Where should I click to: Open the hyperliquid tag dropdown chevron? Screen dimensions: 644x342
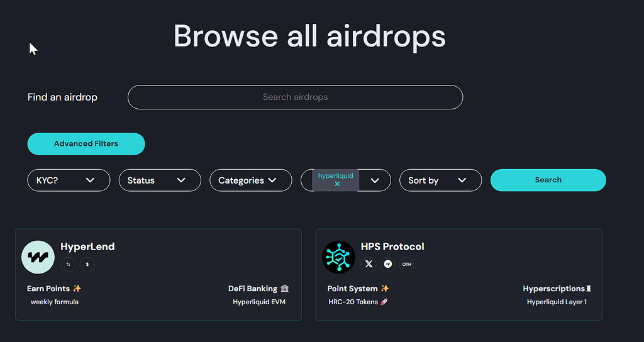[x=375, y=180]
